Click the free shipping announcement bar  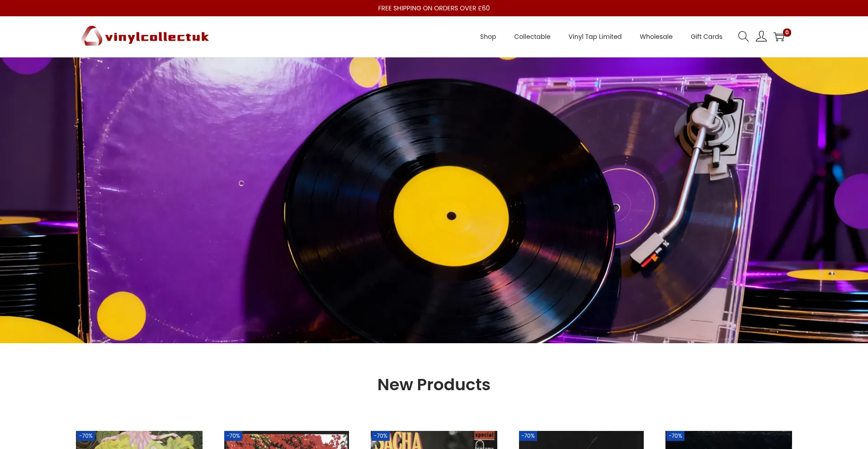click(x=434, y=8)
